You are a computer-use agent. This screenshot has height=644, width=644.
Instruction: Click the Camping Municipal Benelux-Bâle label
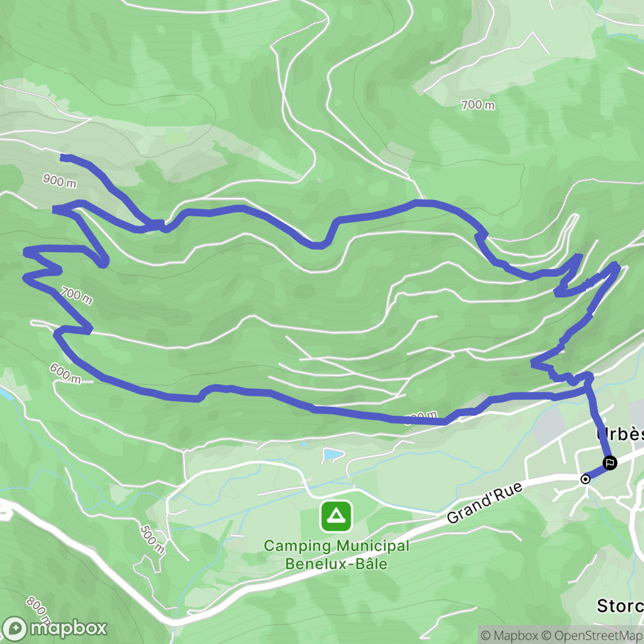pos(336,555)
